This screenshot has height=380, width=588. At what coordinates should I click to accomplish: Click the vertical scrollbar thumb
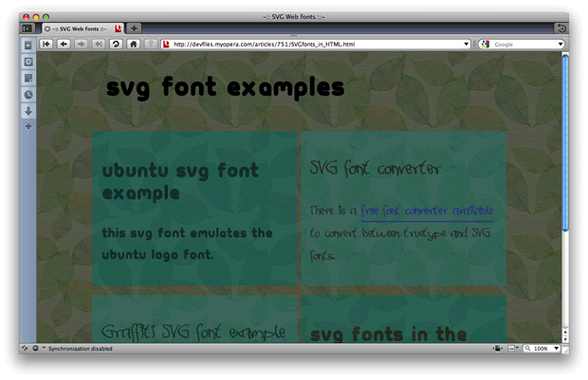coord(565,143)
